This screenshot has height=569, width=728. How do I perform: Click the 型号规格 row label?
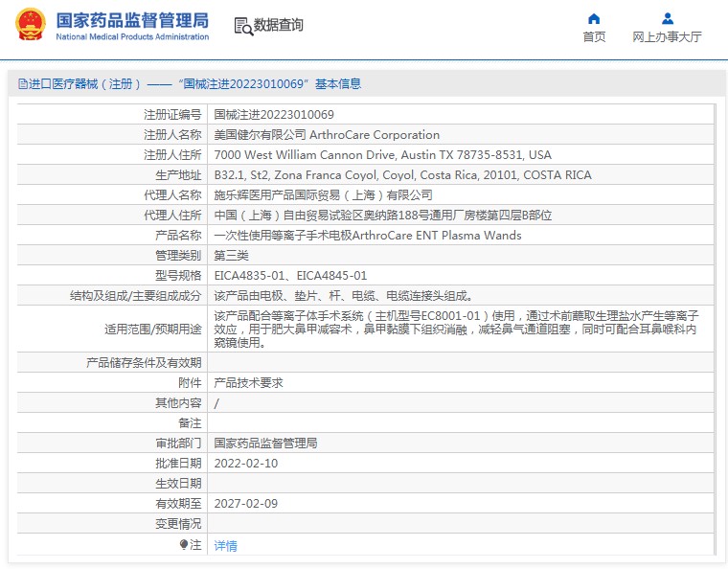point(178,276)
